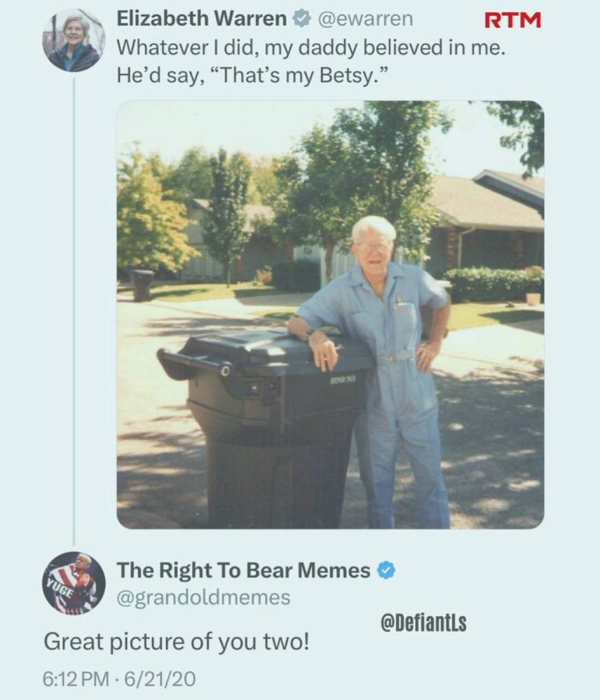Click the verified badge beside Elizabeth Warren
Viewport: 600px width, 700px height.
(x=300, y=19)
